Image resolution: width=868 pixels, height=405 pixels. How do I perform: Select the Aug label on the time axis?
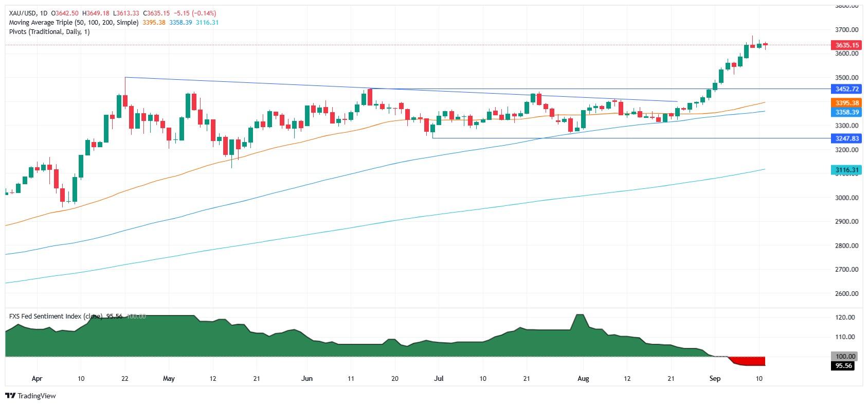coord(583,378)
